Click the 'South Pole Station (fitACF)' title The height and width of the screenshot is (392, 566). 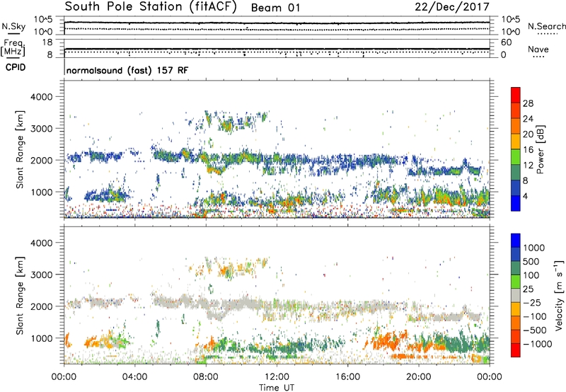point(151,7)
